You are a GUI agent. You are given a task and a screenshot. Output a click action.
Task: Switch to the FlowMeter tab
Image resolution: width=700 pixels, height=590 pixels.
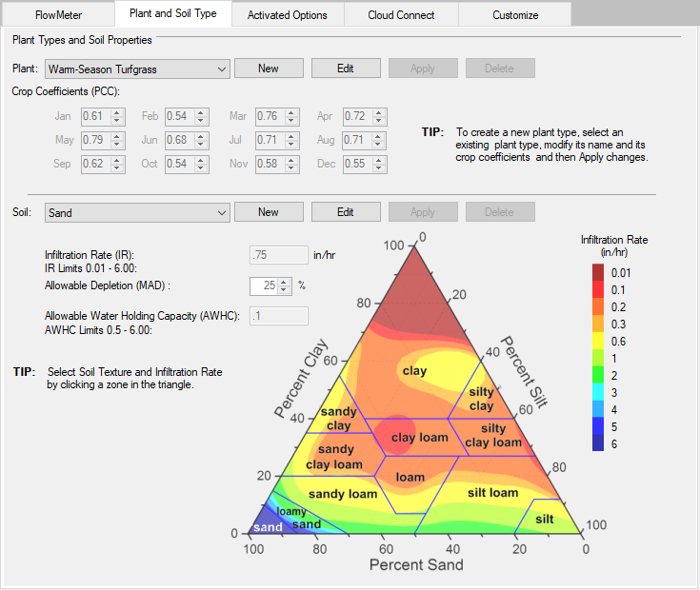58,14
